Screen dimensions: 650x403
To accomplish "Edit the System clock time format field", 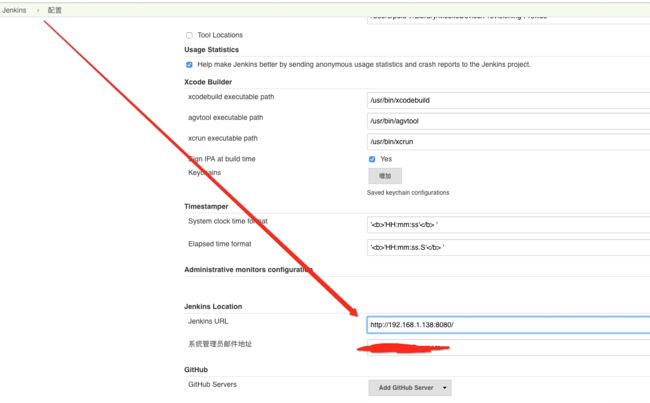I will pyautogui.click(x=508, y=225).
